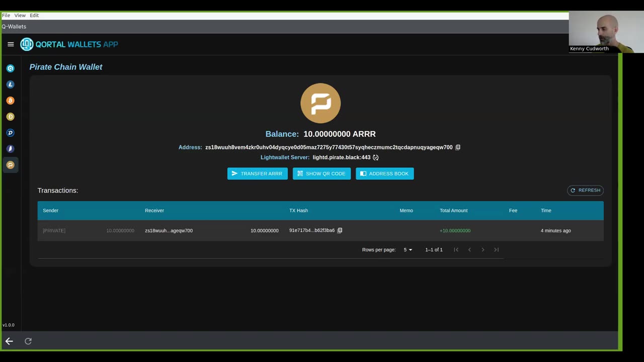Change the lightwallet server icon
The width and height of the screenshot is (644, 362).
[376, 157]
